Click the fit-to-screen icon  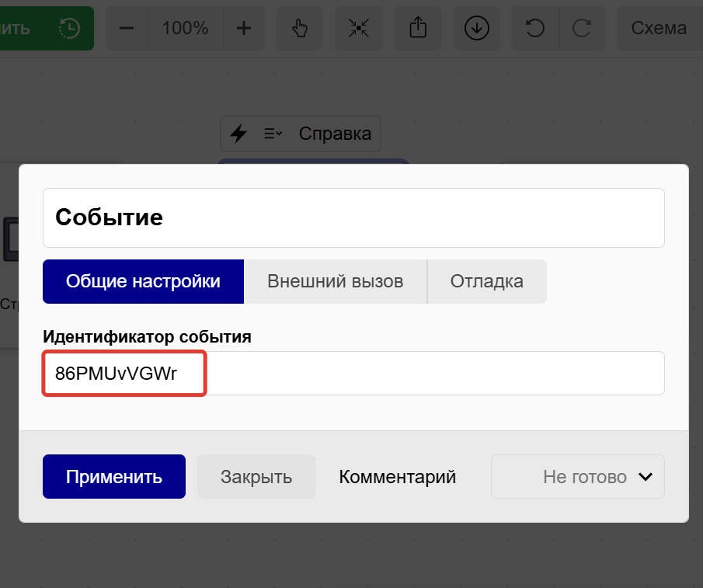point(358,28)
